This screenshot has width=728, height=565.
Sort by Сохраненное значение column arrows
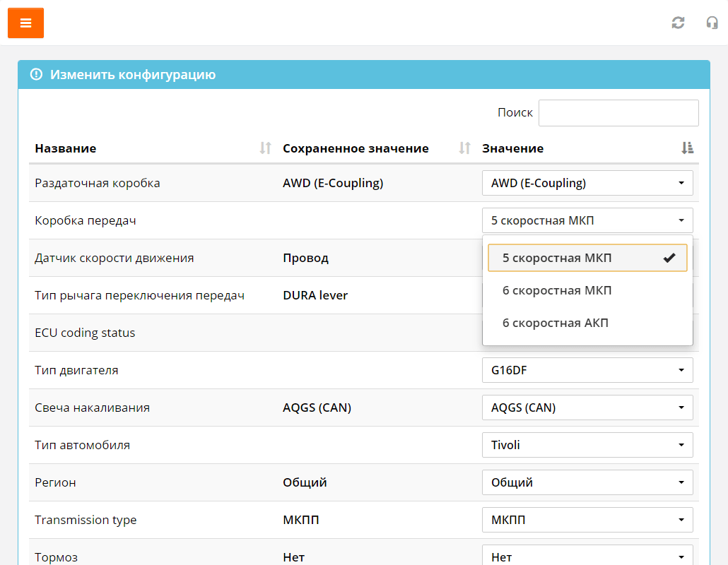click(x=464, y=148)
